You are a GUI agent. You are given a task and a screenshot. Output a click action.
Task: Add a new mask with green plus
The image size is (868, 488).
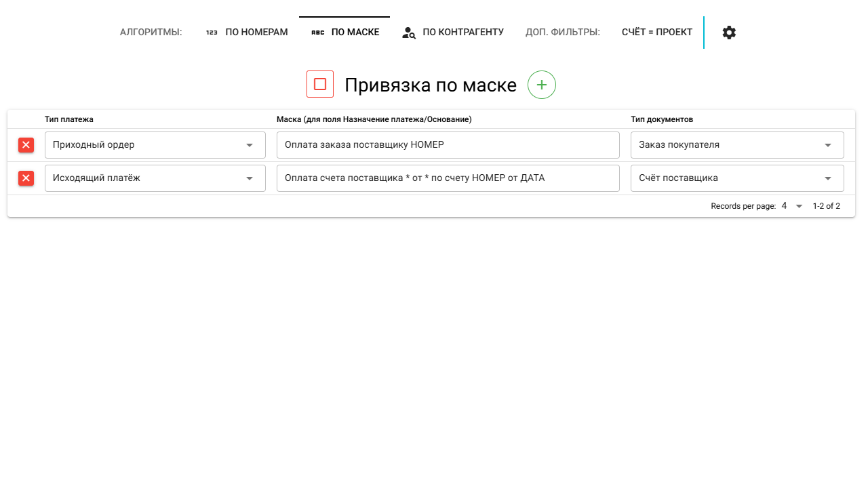coord(542,85)
